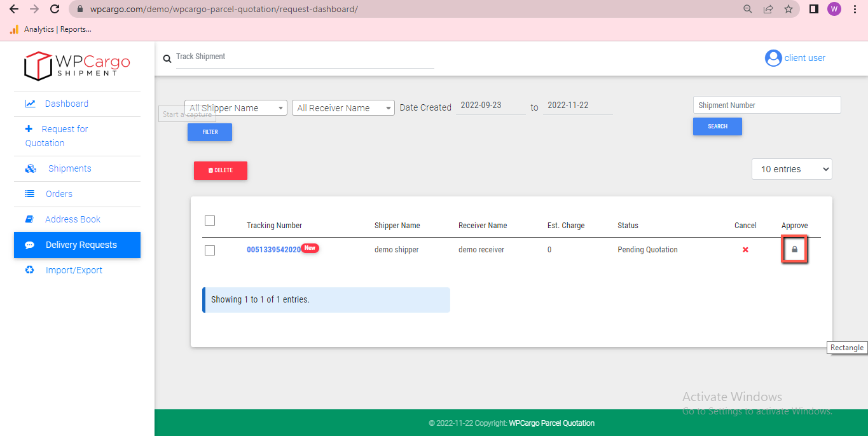Click the client user avatar icon
868x436 pixels.
point(773,58)
